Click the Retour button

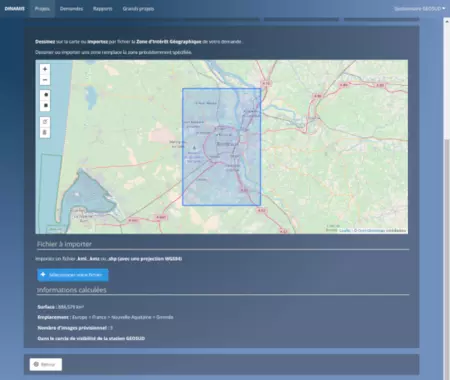[x=46, y=364]
